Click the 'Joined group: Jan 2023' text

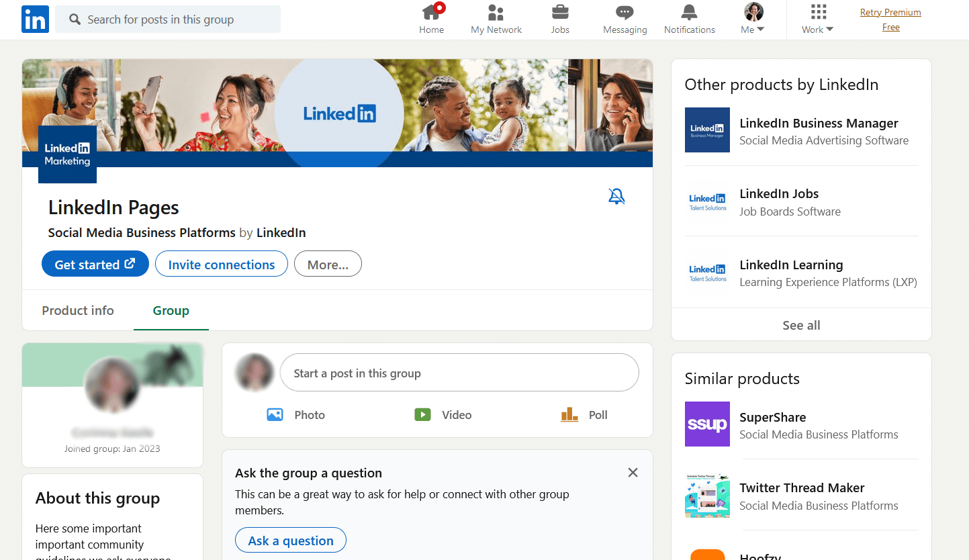(112, 449)
